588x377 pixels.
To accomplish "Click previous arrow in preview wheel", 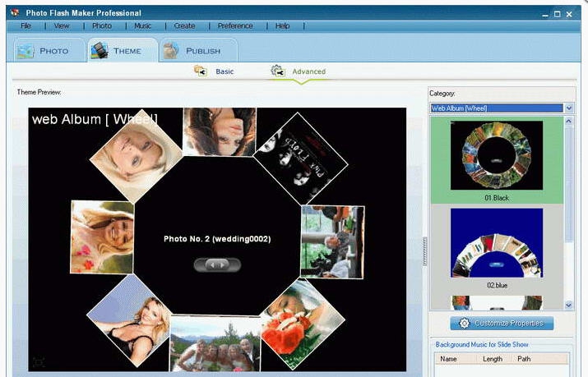I will point(212,265).
